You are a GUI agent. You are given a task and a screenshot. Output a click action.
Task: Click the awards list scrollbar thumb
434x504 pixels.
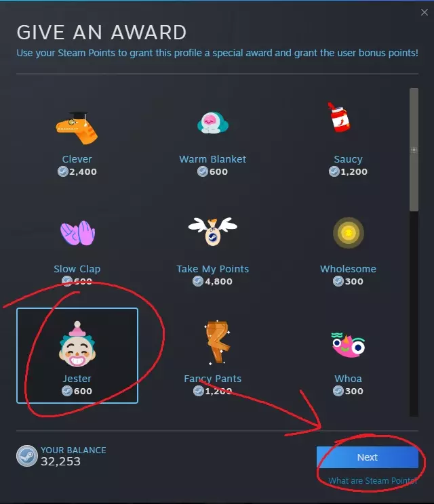tap(414, 150)
